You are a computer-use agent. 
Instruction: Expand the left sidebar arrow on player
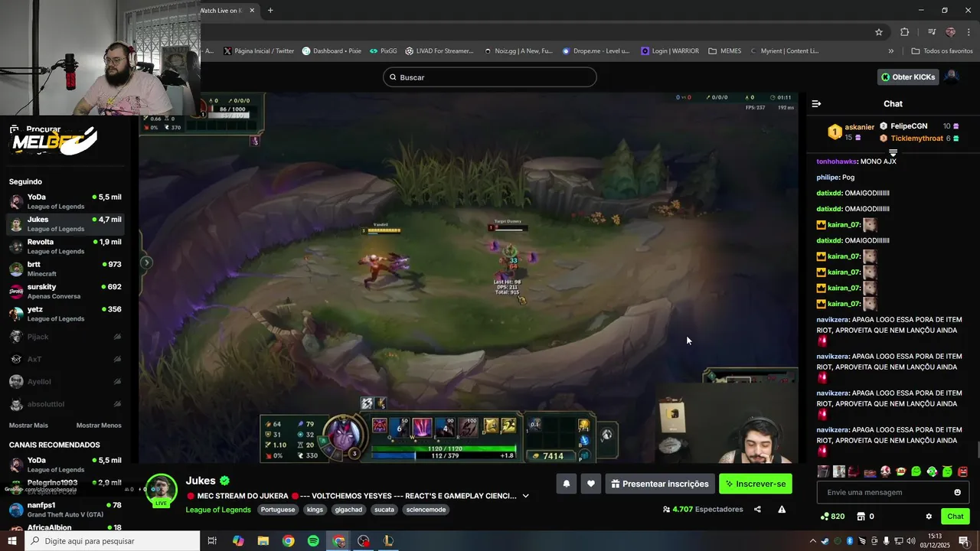tap(146, 262)
